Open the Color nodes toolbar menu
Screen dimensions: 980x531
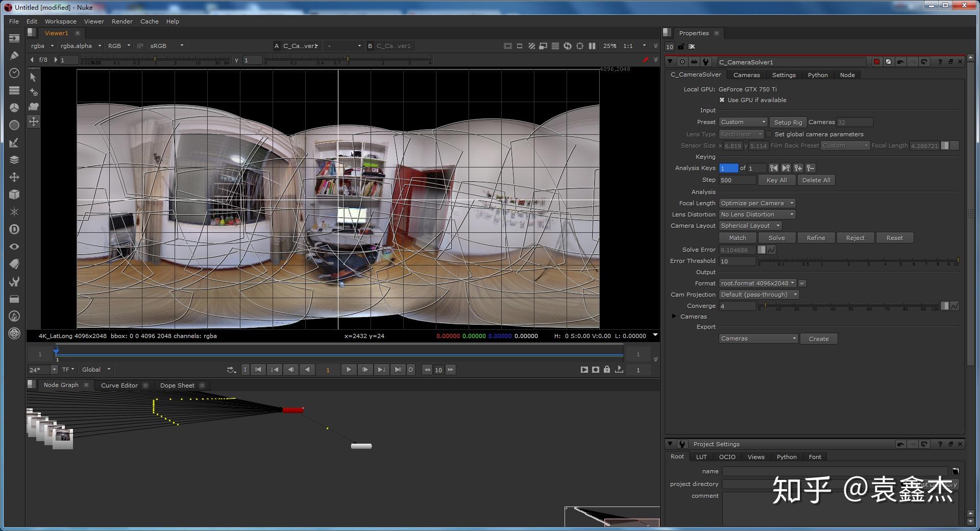(14, 108)
